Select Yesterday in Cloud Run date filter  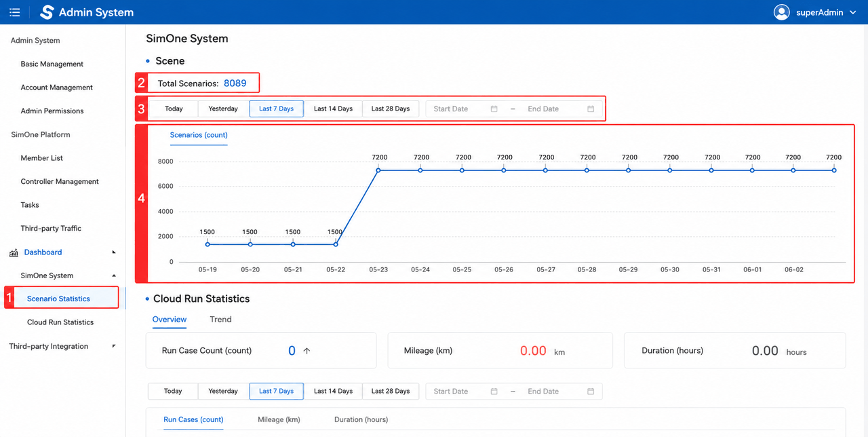(223, 392)
